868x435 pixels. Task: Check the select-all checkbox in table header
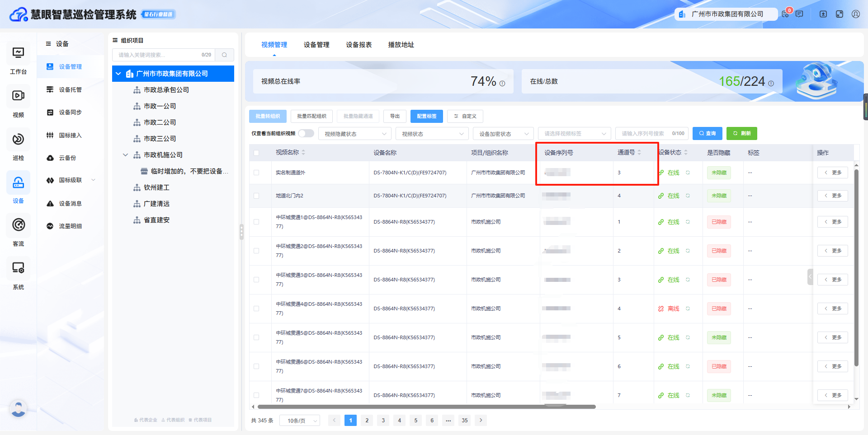pyautogui.click(x=256, y=153)
